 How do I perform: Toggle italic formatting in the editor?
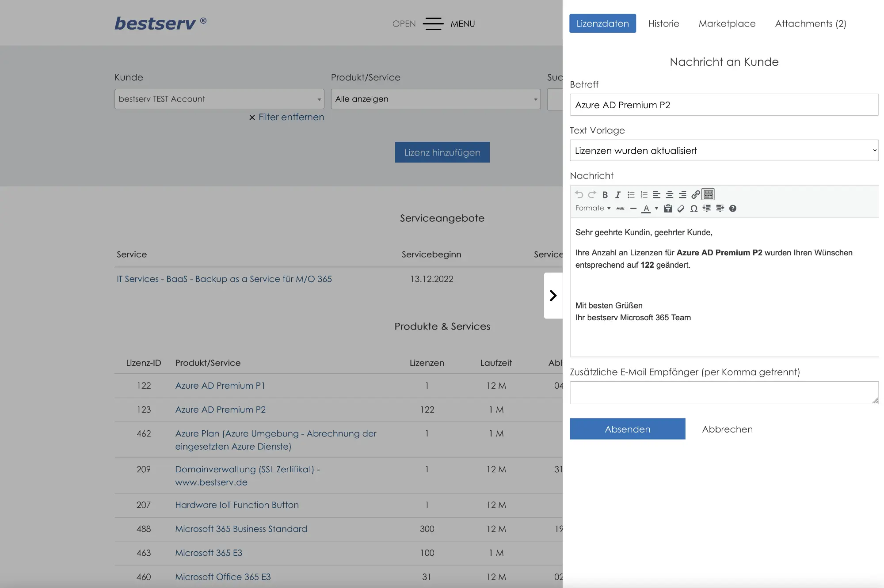pos(618,194)
